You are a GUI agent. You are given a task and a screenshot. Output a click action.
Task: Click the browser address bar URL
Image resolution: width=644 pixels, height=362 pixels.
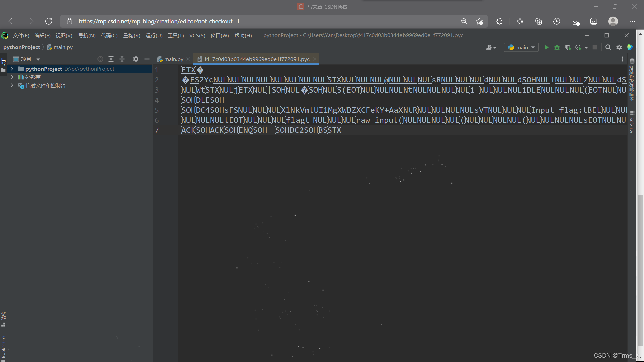click(159, 21)
